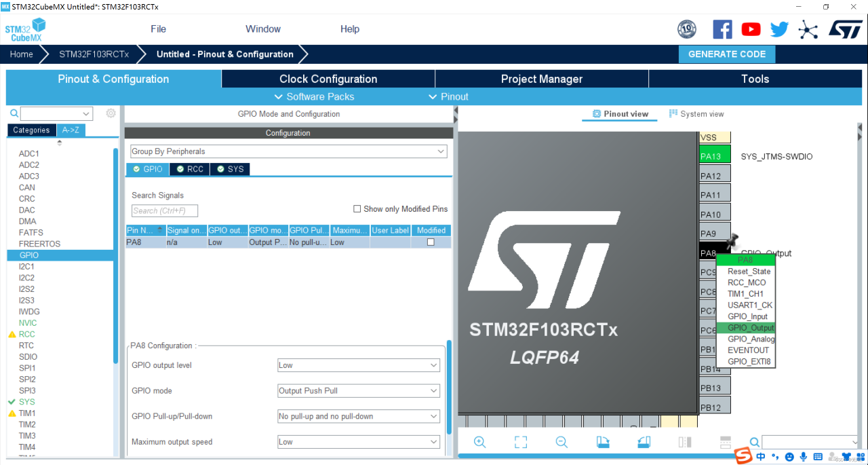The width and height of the screenshot is (868, 465).
Task: Switch to the Project Manager tab
Action: [542, 79]
